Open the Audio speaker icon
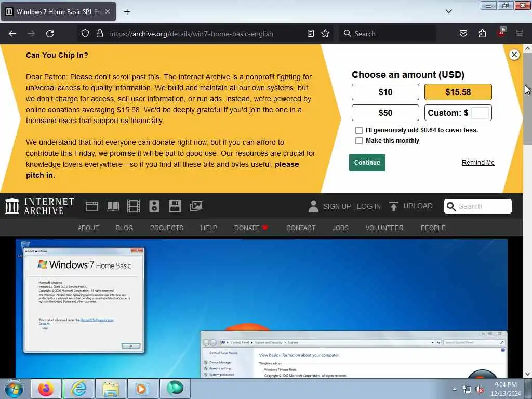 point(154,206)
